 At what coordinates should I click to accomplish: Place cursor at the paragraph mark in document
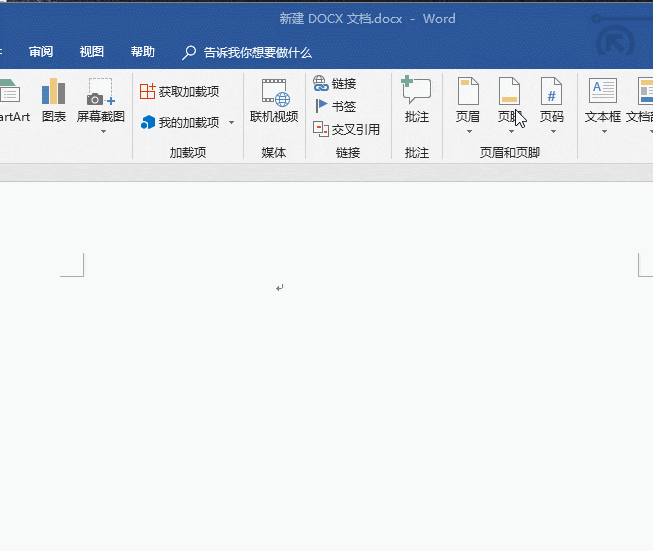point(279,288)
